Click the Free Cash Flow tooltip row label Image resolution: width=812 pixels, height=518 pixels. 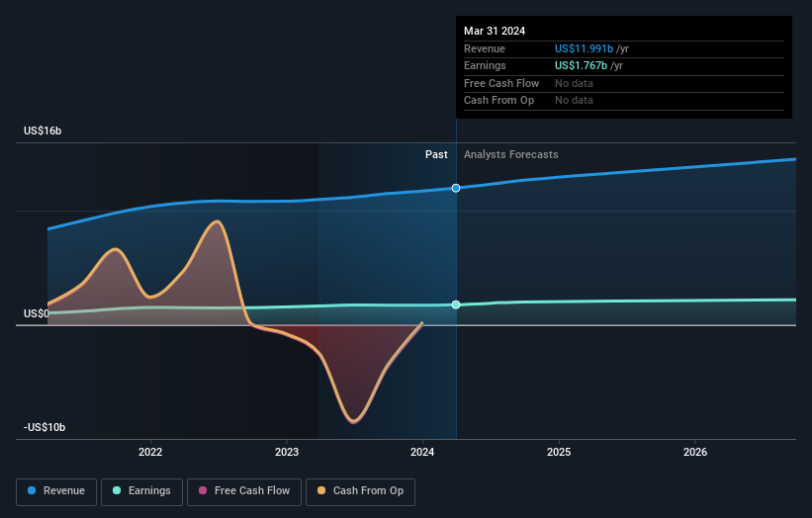click(501, 83)
